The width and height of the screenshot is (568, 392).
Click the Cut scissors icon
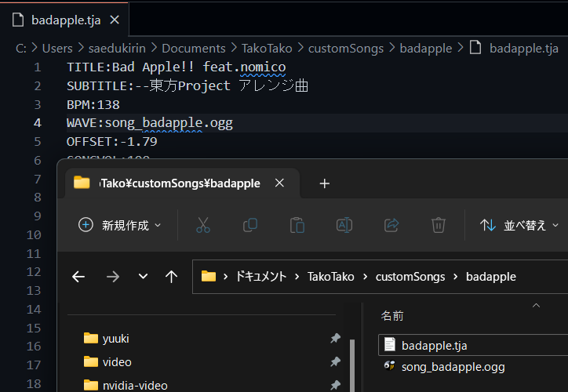[203, 225]
